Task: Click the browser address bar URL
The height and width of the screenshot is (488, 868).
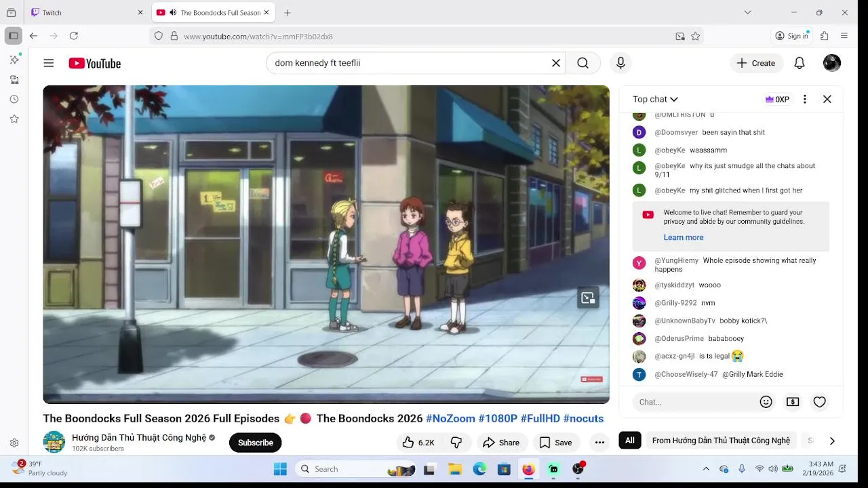Action: pyautogui.click(x=258, y=36)
